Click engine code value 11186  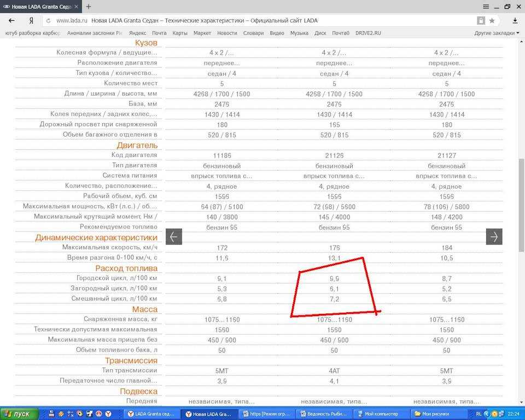point(222,156)
